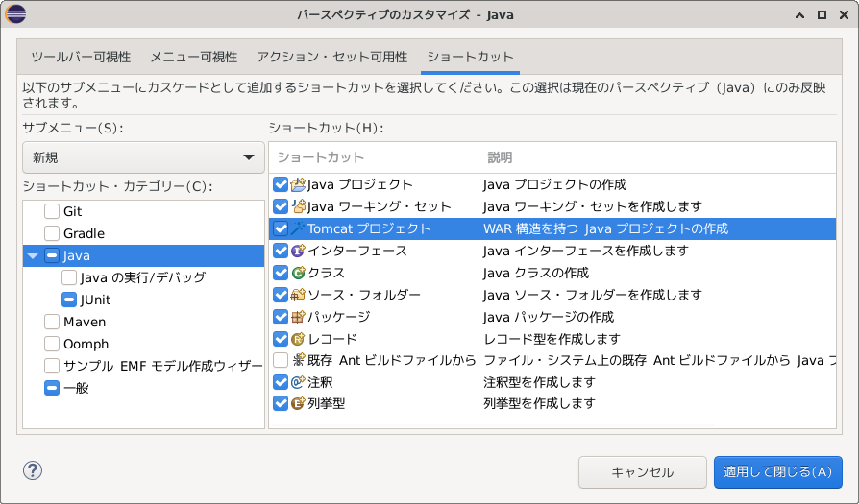Open the サブメニュー dropdown showing 新規
Screen dimensions: 859x504
tap(143, 157)
